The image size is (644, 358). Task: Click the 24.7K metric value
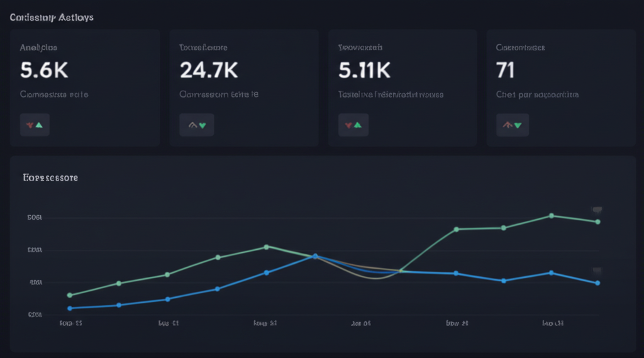[x=209, y=70]
